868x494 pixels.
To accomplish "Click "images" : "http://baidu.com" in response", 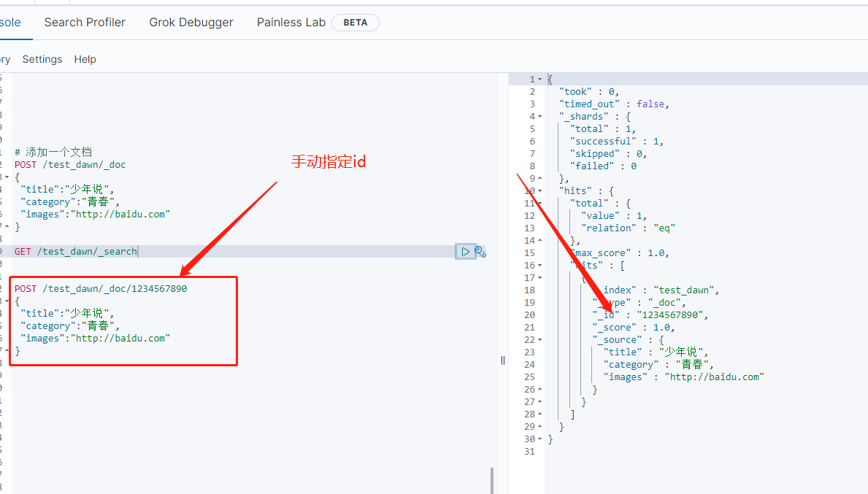I will point(683,377).
